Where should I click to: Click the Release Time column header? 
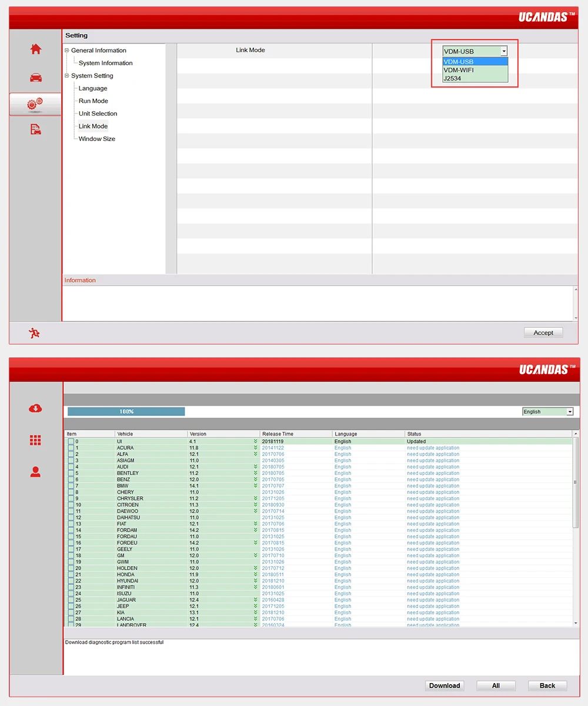coord(296,434)
